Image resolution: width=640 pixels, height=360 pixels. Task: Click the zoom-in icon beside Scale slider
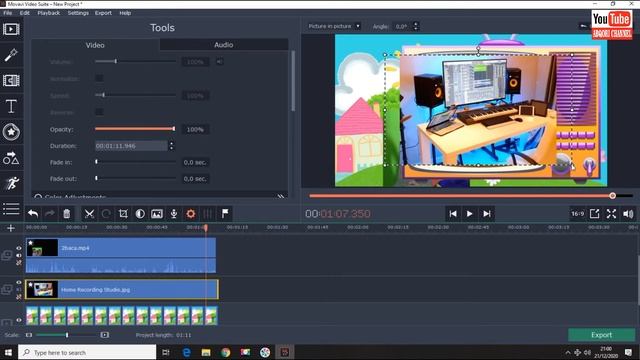[105, 335]
